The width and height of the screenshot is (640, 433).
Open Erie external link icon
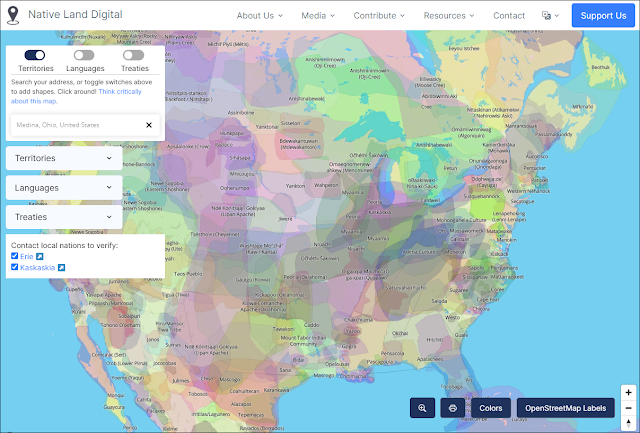tap(40, 256)
